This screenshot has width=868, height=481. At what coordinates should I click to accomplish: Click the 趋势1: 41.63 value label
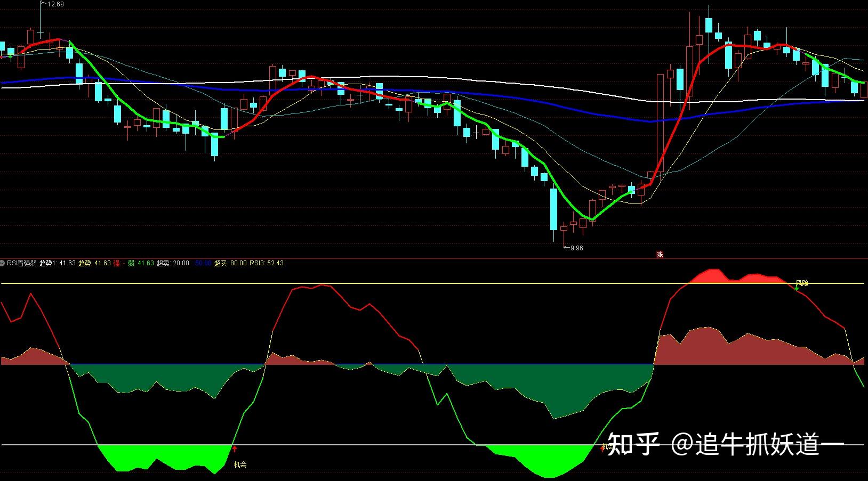pyautogui.click(x=57, y=263)
